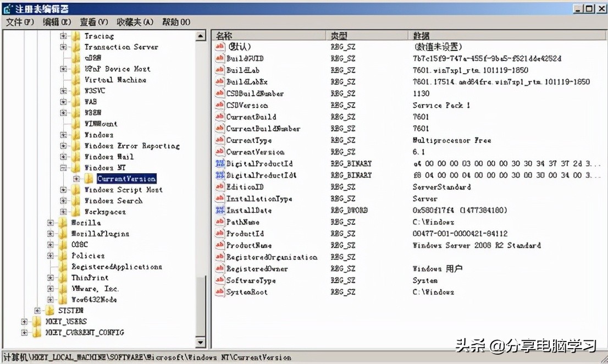
Task: Click the string icon of EditionID value
Action: (220, 187)
